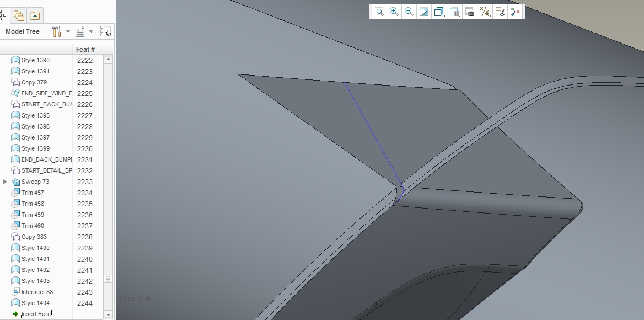The height and width of the screenshot is (320, 644).
Task: Click feature number 2244
Action: 84,303
